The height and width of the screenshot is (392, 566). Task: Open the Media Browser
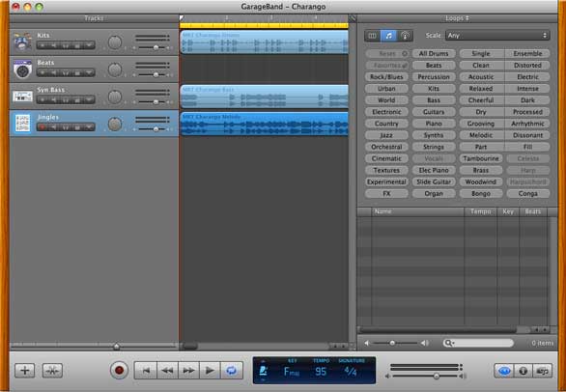tap(543, 371)
